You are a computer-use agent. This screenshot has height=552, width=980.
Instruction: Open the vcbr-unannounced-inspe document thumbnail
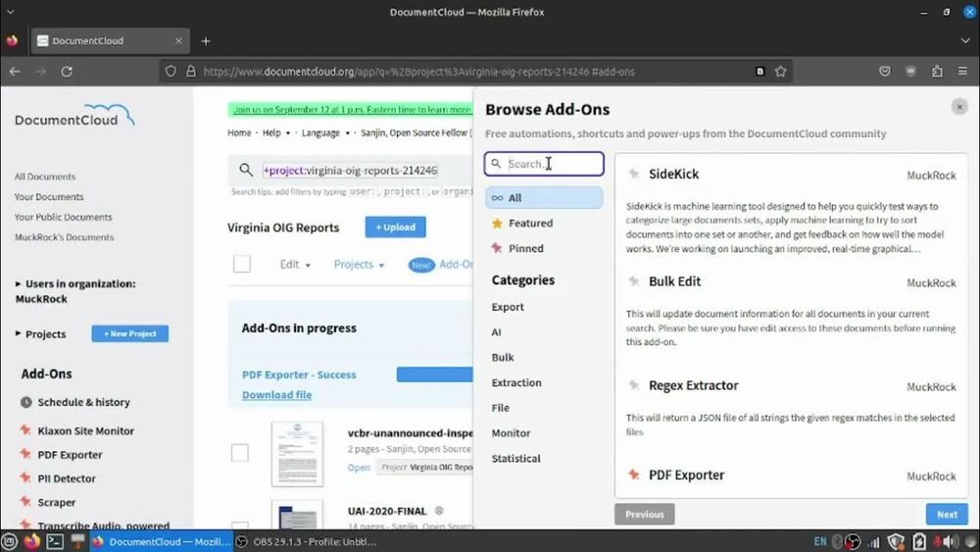[x=298, y=454]
